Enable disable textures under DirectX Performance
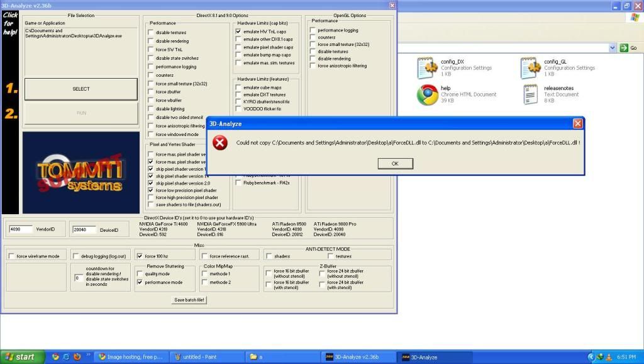This screenshot has width=644, height=364. click(x=151, y=32)
